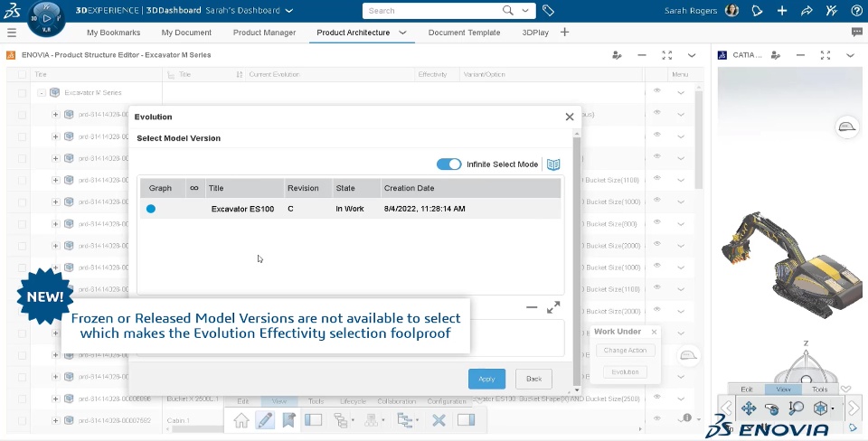The width and height of the screenshot is (868, 441).
Task: Check the checkbox of the Cabin.1 row
Action: [x=22, y=420]
